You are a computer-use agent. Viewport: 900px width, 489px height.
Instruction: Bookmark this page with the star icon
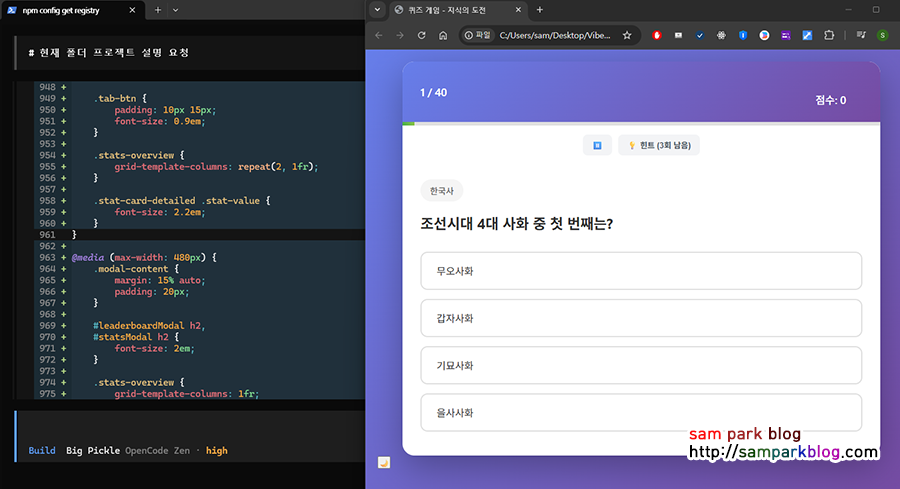point(627,36)
